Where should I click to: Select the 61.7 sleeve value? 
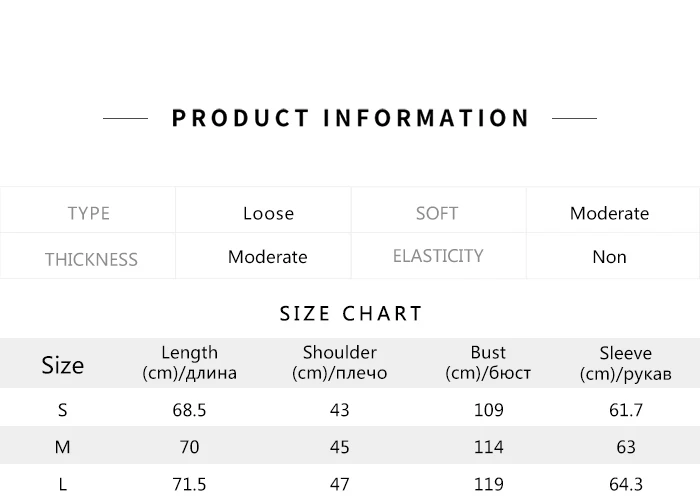coord(626,410)
